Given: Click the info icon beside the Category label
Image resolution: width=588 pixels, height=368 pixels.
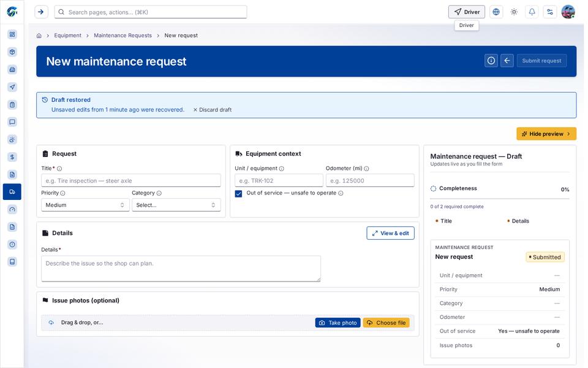Looking at the screenshot, I should click(159, 193).
